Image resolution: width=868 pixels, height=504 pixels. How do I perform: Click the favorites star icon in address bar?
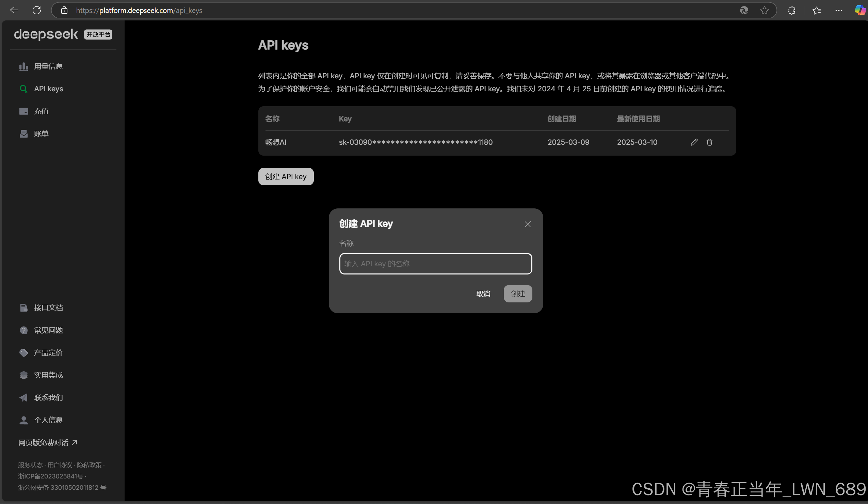tap(764, 10)
